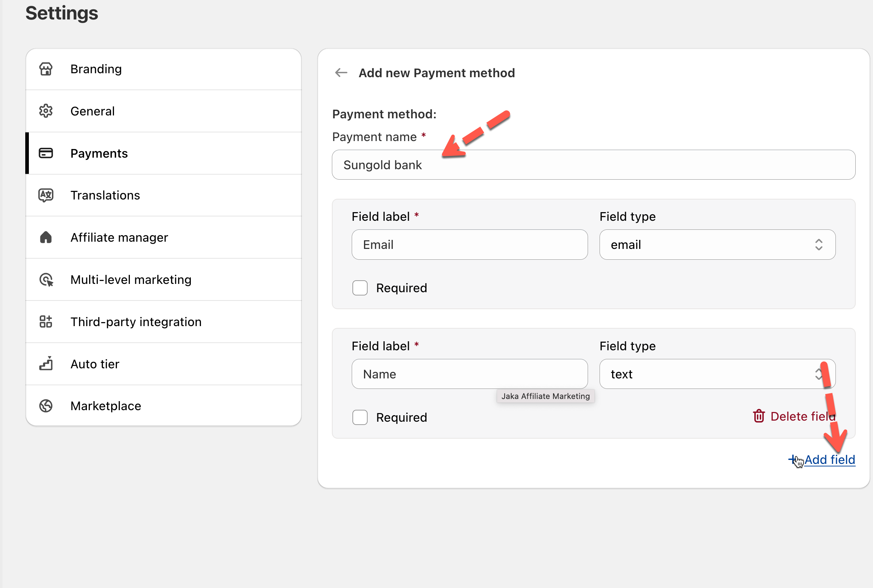Click the Third-party integration apps icon
The height and width of the screenshot is (588, 873).
[46, 322]
